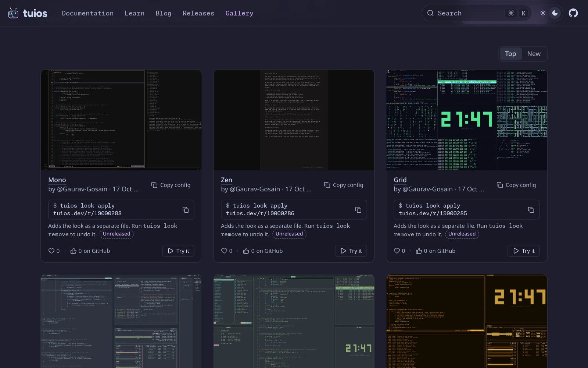Click Copy config on the Zen card

tap(344, 185)
